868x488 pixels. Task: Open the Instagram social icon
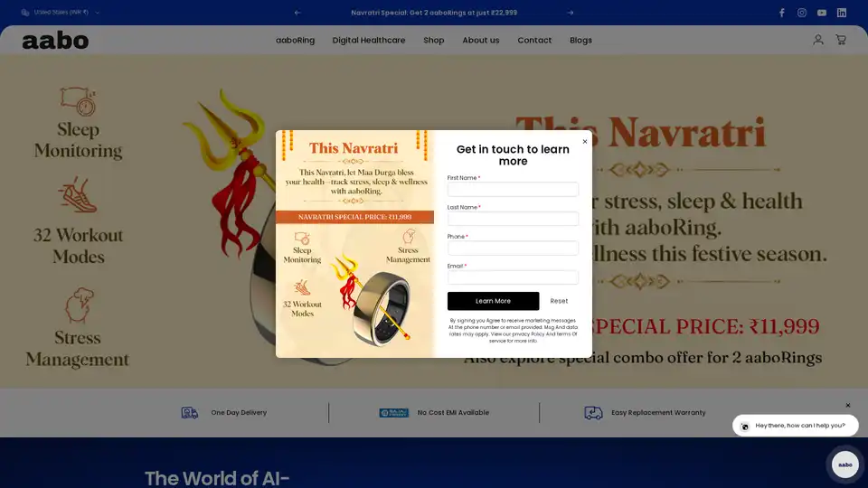[x=802, y=13]
